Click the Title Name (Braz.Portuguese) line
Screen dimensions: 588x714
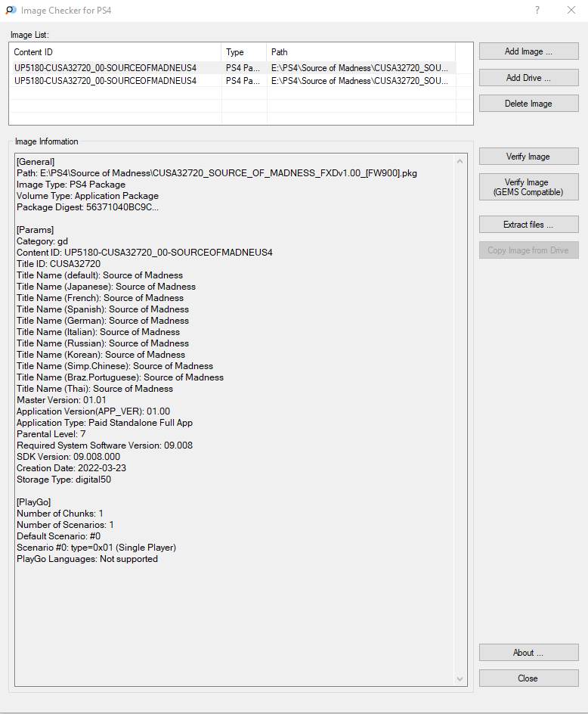(120, 377)
